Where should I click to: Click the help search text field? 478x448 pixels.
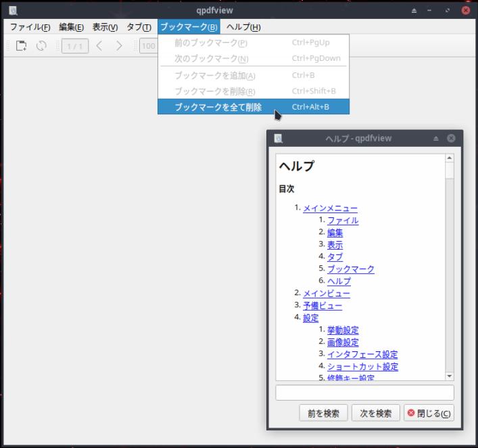tap(364, 393)
